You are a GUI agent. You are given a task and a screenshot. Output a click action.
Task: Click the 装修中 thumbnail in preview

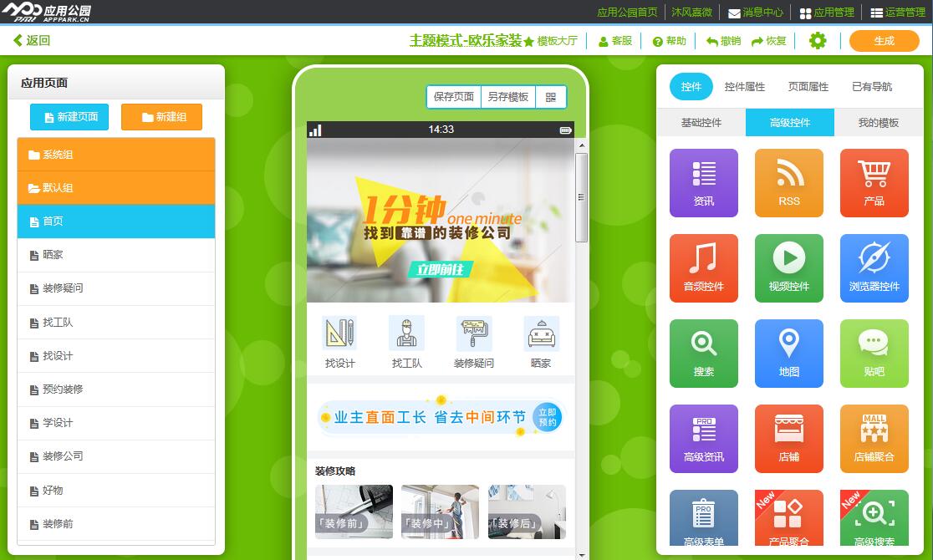(x=440, y=512)
